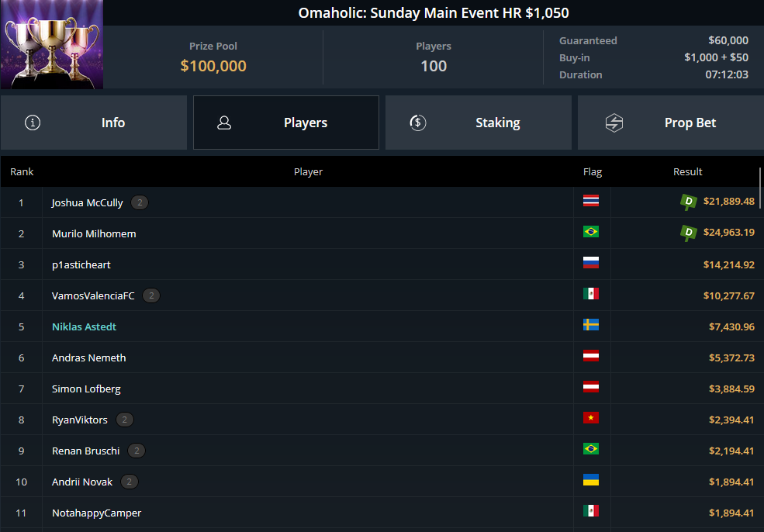Click the re-entry badge next to VamosValenciaFC
This screenshot has width=764, height=532.
151,295
